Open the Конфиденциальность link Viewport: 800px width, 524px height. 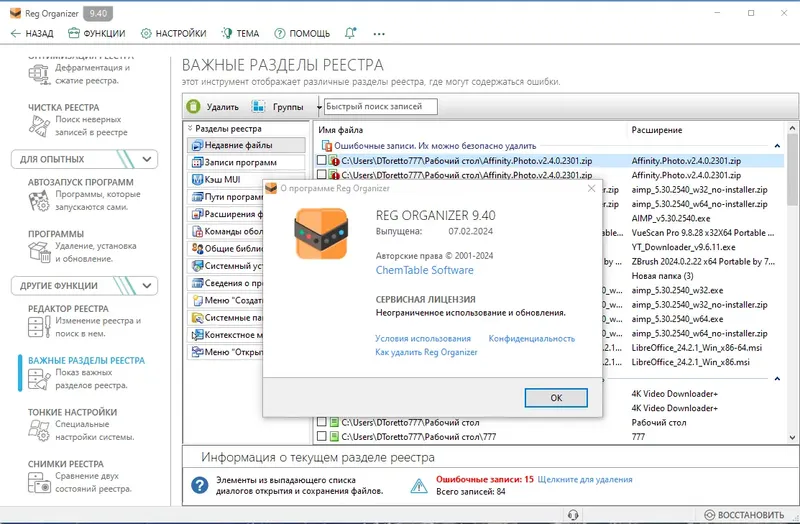pos(532,338)
